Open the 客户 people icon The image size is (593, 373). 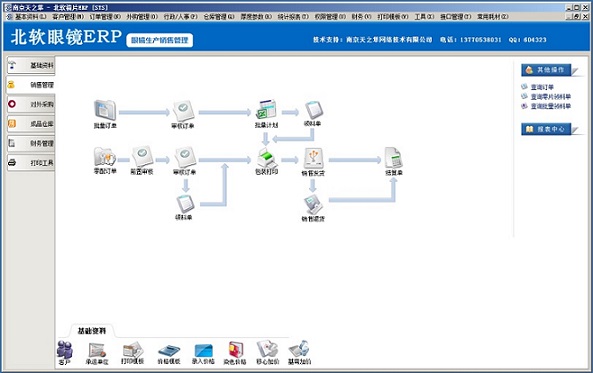point(65,350)
